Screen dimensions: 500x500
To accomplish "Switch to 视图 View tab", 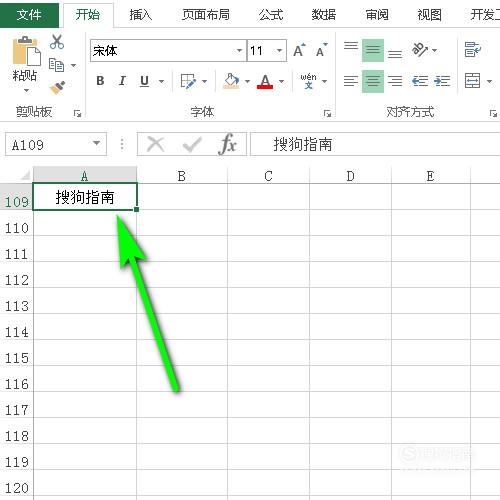I will [429, 15].
